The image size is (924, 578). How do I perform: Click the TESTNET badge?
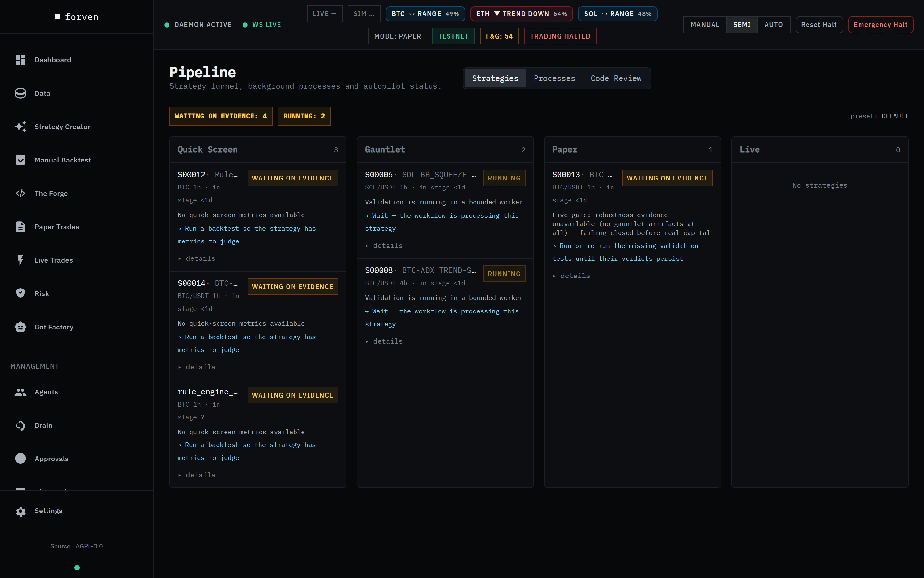(x=453, y=36)
